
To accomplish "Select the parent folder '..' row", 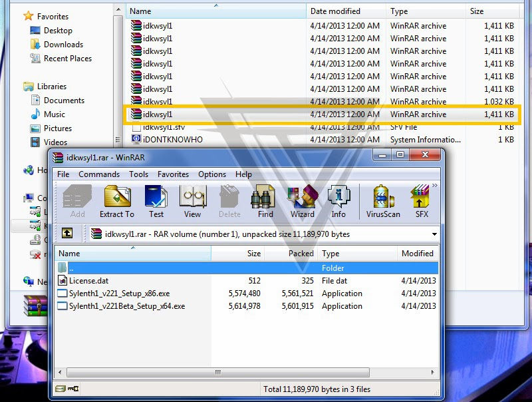I will [x=247, y=268].
